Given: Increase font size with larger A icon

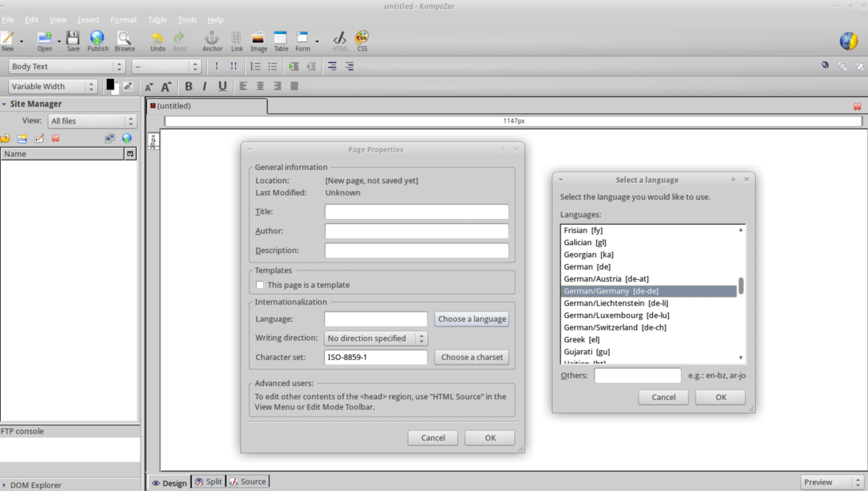Looking at the screenshot, I should (166, 87).
